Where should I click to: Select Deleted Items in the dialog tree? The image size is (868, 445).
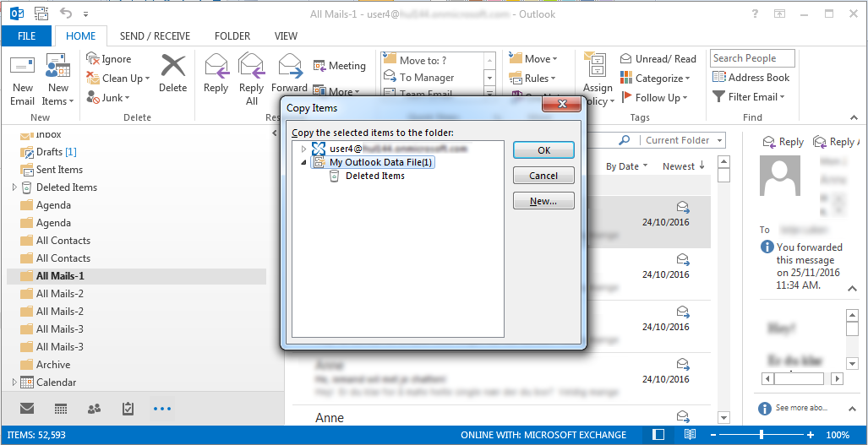pyautogui.click(x=367, y=176)
